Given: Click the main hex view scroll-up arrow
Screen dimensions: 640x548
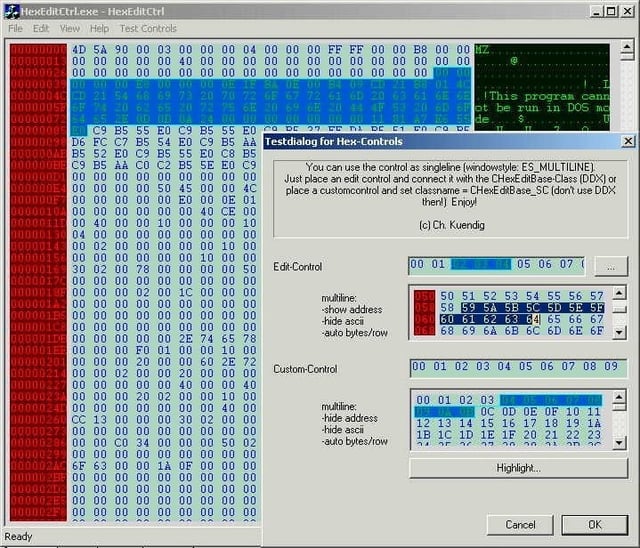Looking at the screenshot, I should click(x=627, y=47).
